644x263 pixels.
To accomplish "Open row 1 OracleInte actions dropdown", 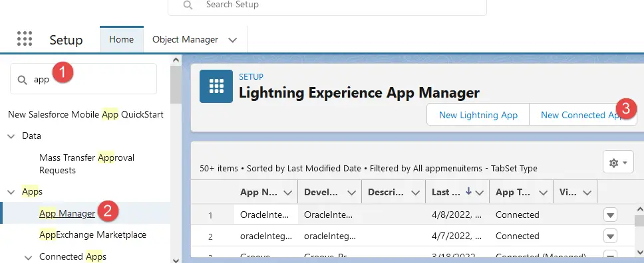I will pos(610,215).
